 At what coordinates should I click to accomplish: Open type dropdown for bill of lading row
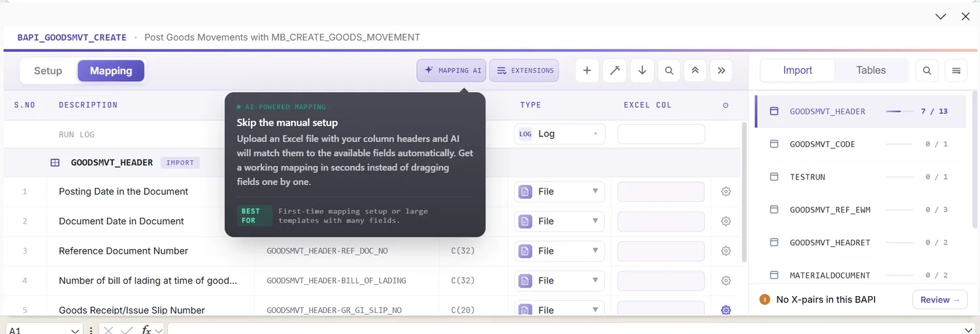pos(560,280)
